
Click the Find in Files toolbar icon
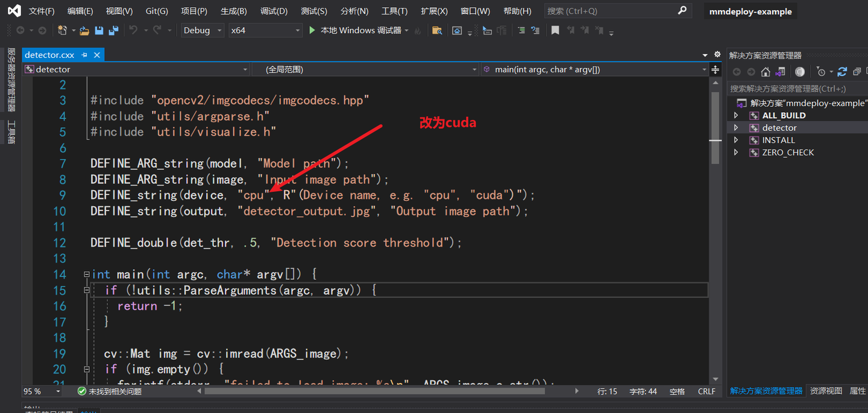pos(437,30)
